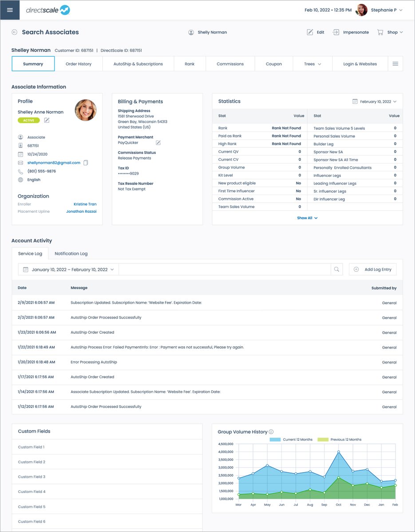
Task: Open enroller Kristine Tran link
Action: click(x=85, y=204)
